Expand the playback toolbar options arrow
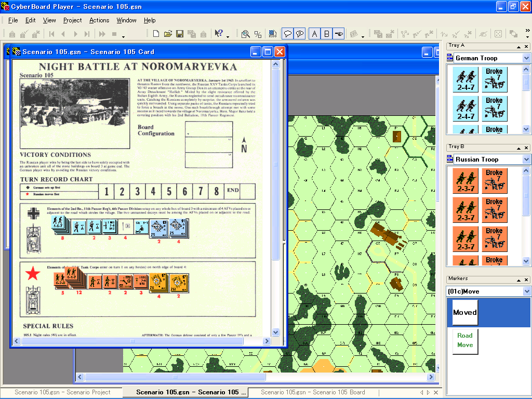The width and height of the screenshot is (532, 399). click(124, 36)
